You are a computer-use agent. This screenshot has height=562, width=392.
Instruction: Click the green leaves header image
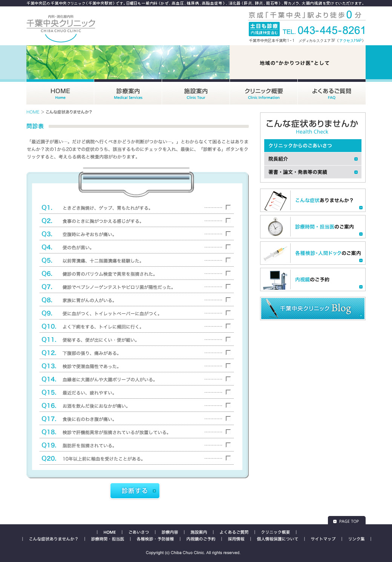coord(128,62)
